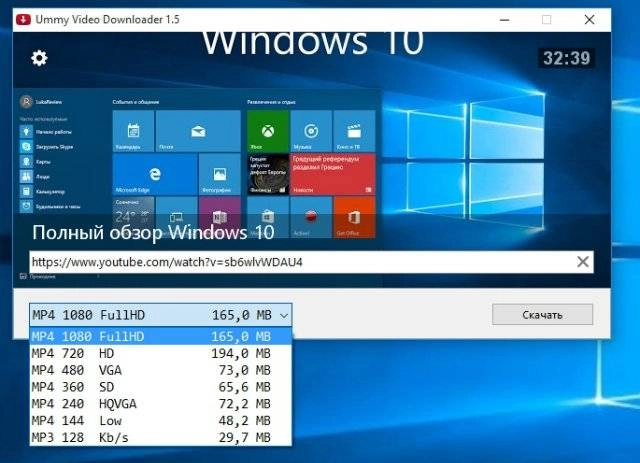Select MP4 240 HQVGA 72,2 MB option
The image size is (640, 463).
160,403
